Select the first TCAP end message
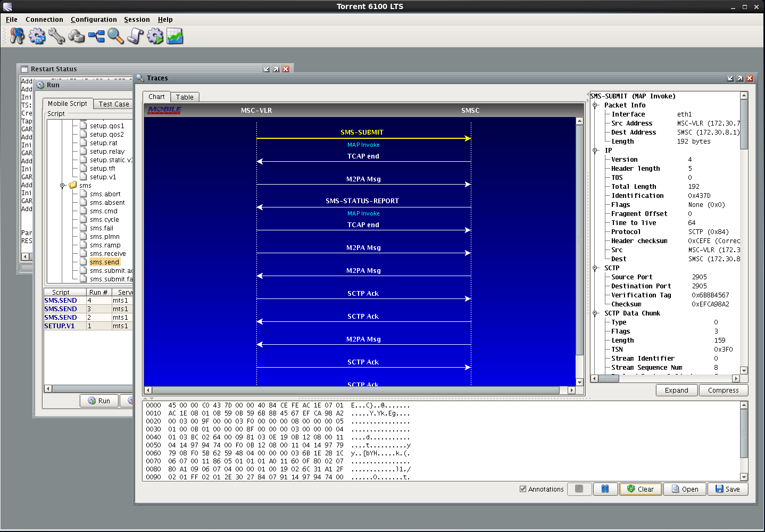The image size is (765, 532). pyautogui.click(x=363, y=156)
